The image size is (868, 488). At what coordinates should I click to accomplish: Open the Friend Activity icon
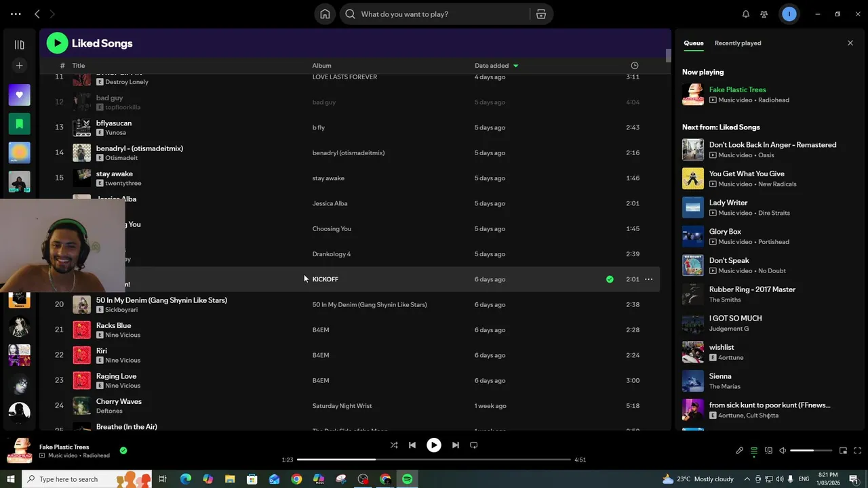point(764,14)
